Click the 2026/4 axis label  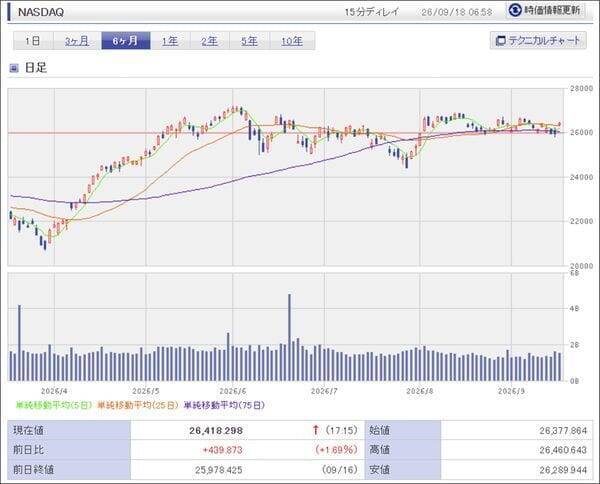click(54, 391)
